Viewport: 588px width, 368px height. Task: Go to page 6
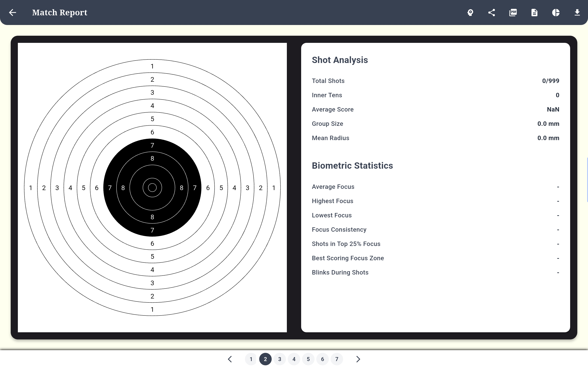(322, 359)
